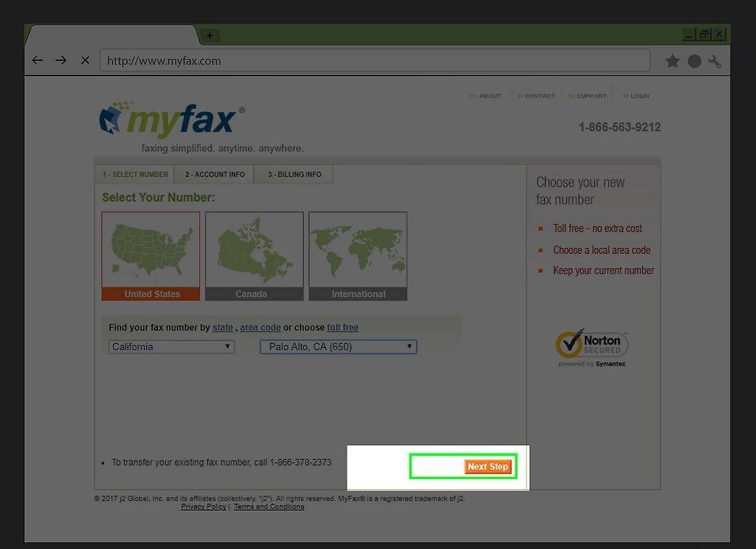Open a new tab with plus button
The width and height of the screenshot is (756, 549).
point(209,35)
